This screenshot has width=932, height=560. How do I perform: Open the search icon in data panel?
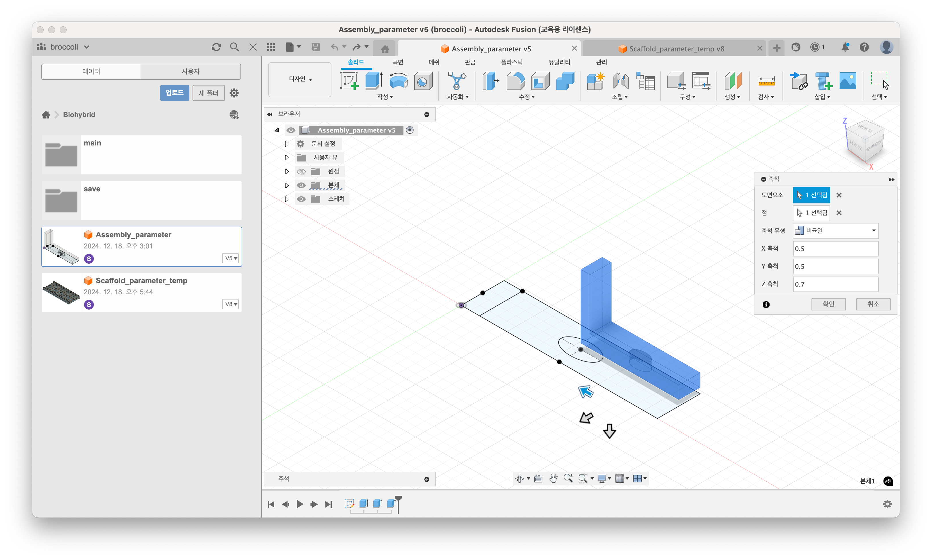pos(234,47)
